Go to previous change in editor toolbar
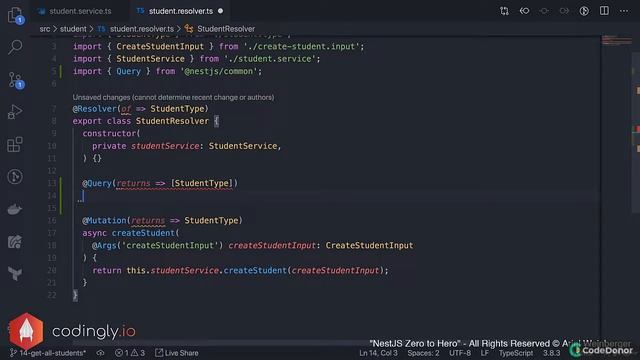The width and height of the screenshot is (640, 360). (524, 11)
